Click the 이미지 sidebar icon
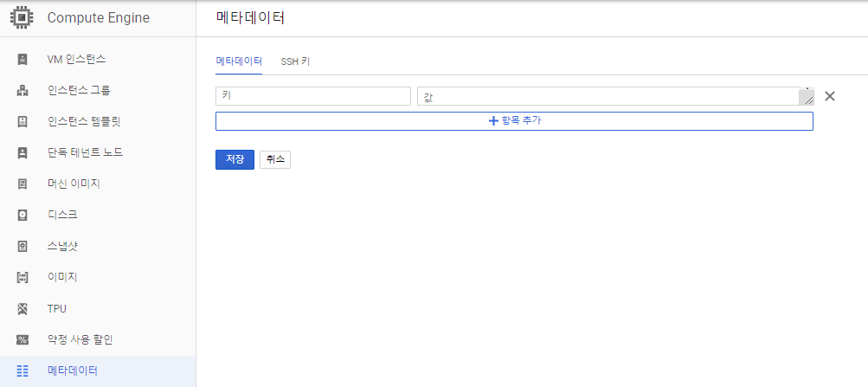The image size is (868, 387). (x=23, y=277)
